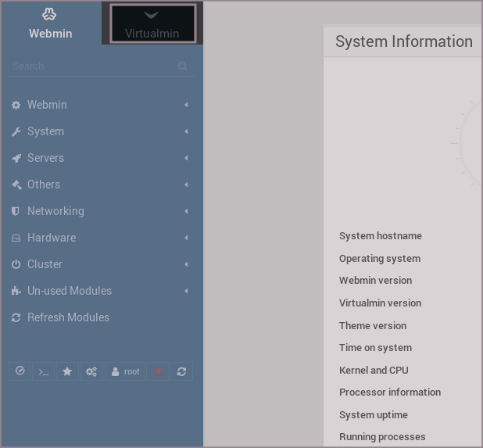Click the System hostname label

(381, 235)
